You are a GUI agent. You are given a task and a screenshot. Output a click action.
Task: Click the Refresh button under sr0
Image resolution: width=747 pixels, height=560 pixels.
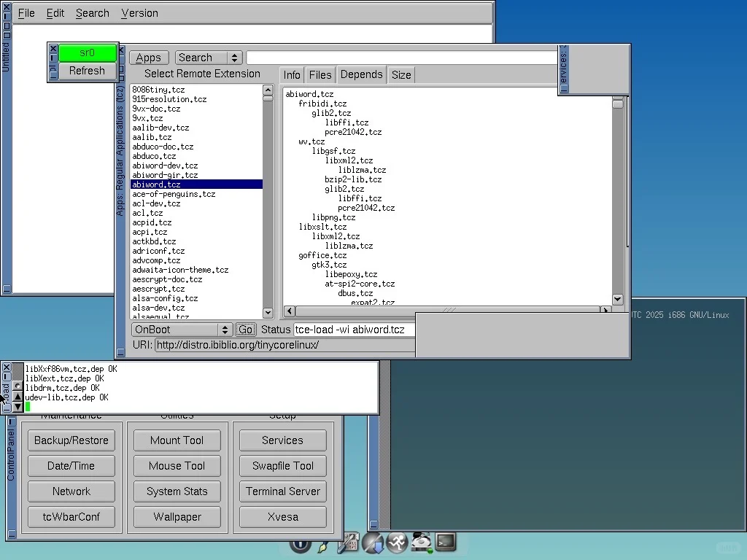[x=87, y=71]
